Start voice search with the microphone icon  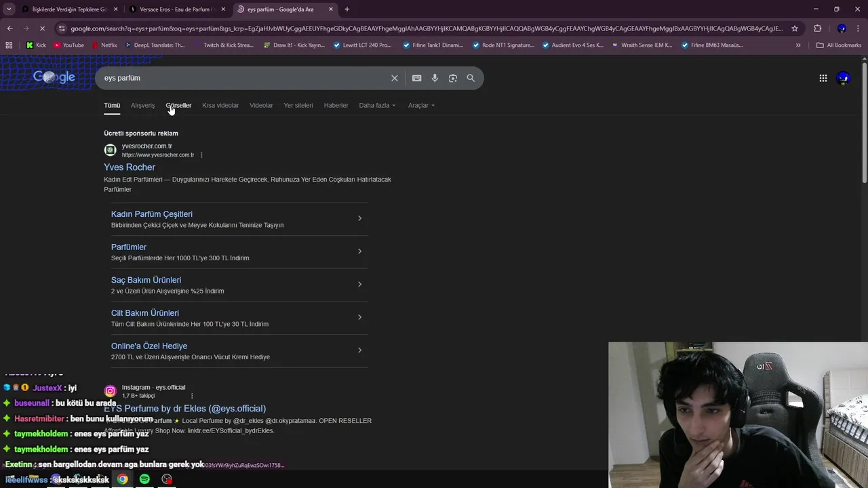click(x=435, y=78)
